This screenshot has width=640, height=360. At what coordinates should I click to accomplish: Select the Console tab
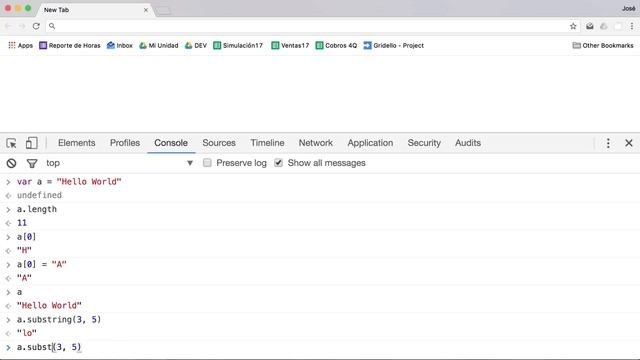pos(171,143)
